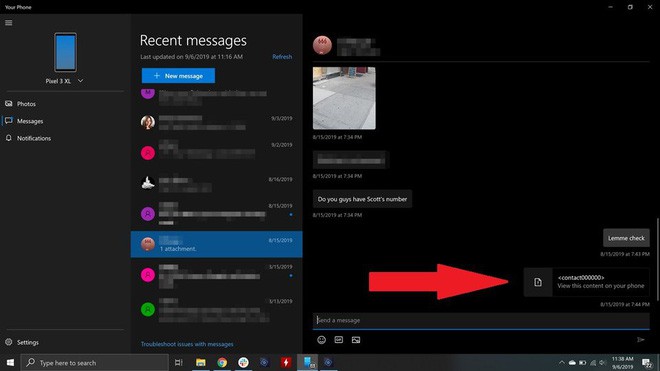This screenshot has height=371, width=660.
Task: Click the volume tray icon
Action: tap(602, 363)
